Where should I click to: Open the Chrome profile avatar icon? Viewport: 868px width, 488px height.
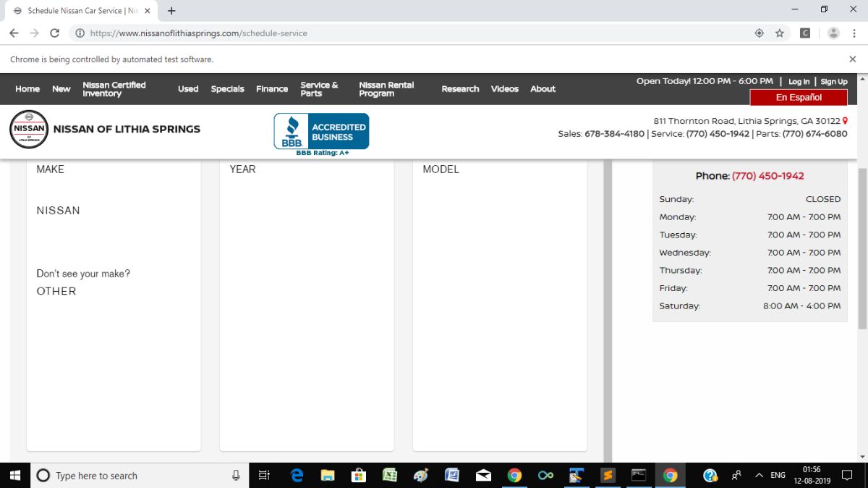pyautogui.click(x=833, y=33)
